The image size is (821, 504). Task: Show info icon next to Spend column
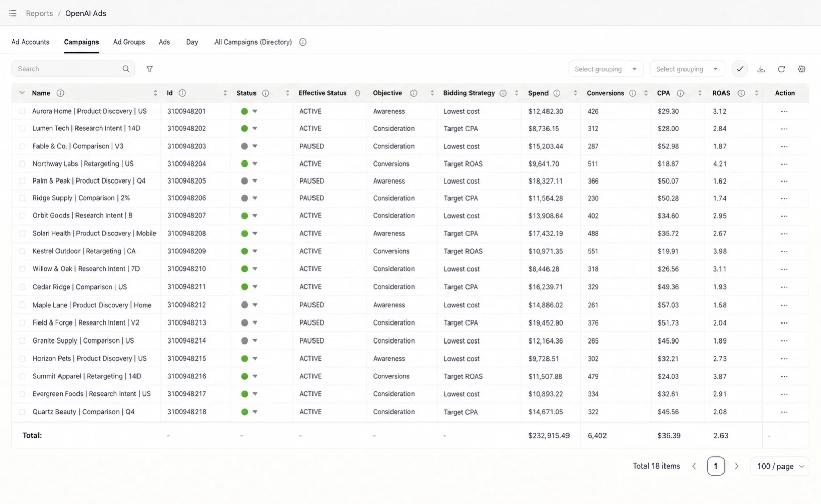(557, 93)
